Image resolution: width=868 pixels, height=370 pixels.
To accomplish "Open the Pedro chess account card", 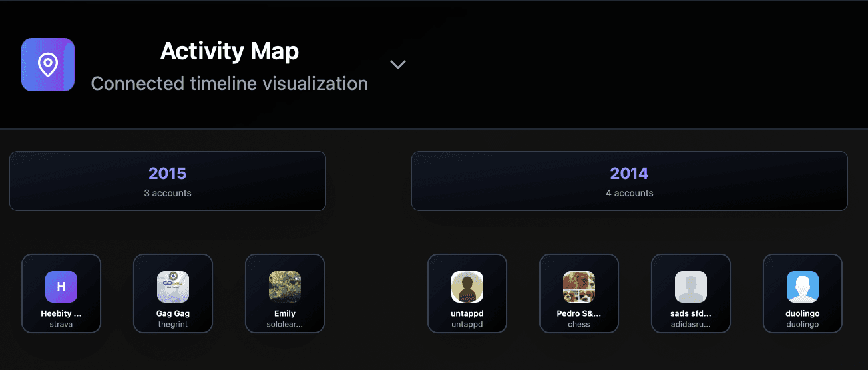I will coord(579,293).
